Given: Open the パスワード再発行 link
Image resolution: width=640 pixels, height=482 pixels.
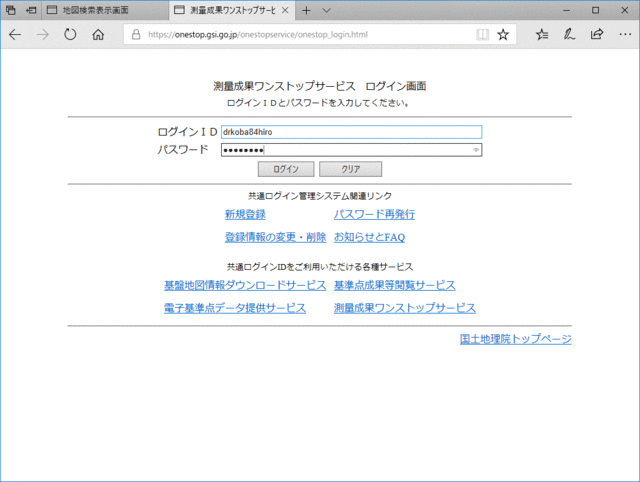Looking at the screenshot, I should 374,214.
